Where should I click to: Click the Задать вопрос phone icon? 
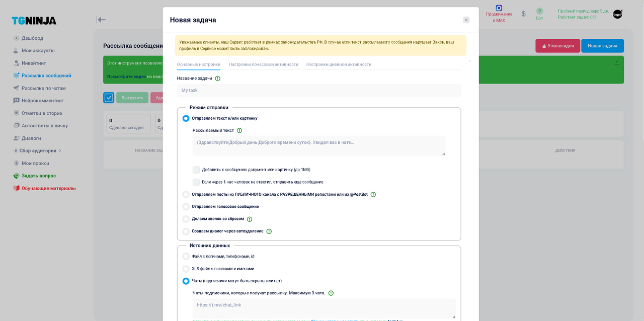(x=16, y=176)
